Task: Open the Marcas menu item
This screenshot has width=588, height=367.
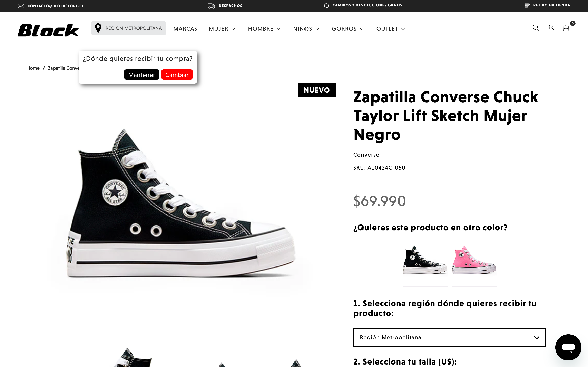Action: pyautogui.click(x=185, y=29)
